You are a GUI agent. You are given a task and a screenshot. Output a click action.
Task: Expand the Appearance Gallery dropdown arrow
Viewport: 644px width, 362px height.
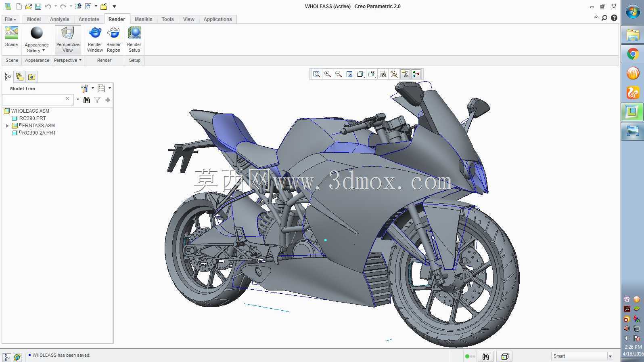pos(44,51)
